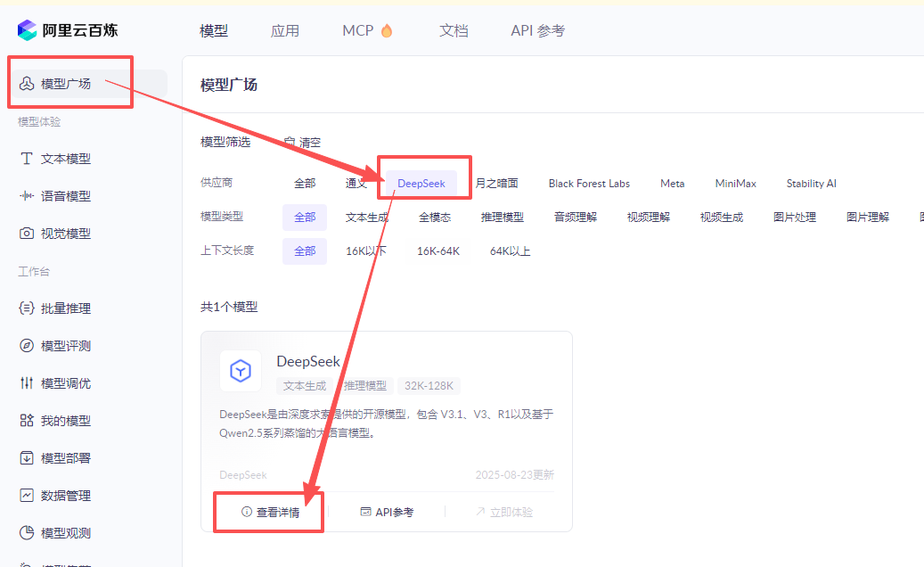924x567 pixels.
Task: Click the 数据管理 chart icon
Action: point(27,495)
